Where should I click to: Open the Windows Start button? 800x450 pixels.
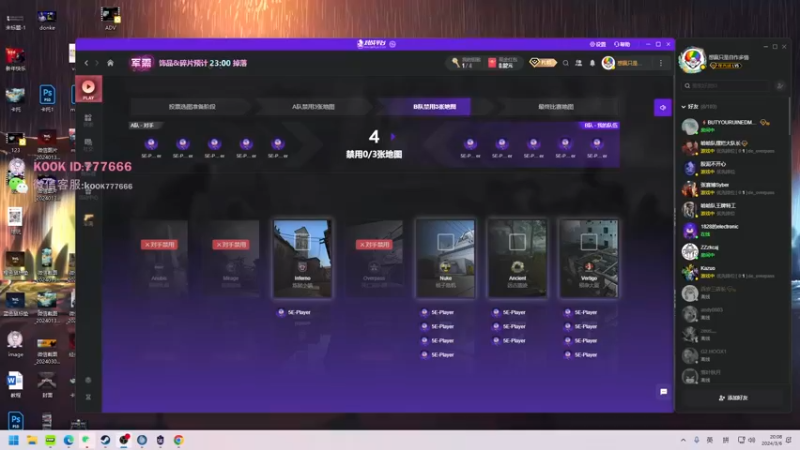(14, 440)
